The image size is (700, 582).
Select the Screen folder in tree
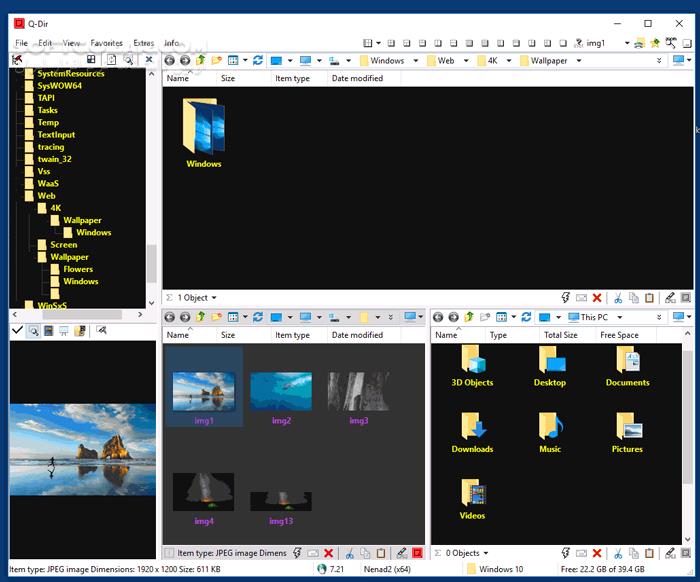coord(64,245)
